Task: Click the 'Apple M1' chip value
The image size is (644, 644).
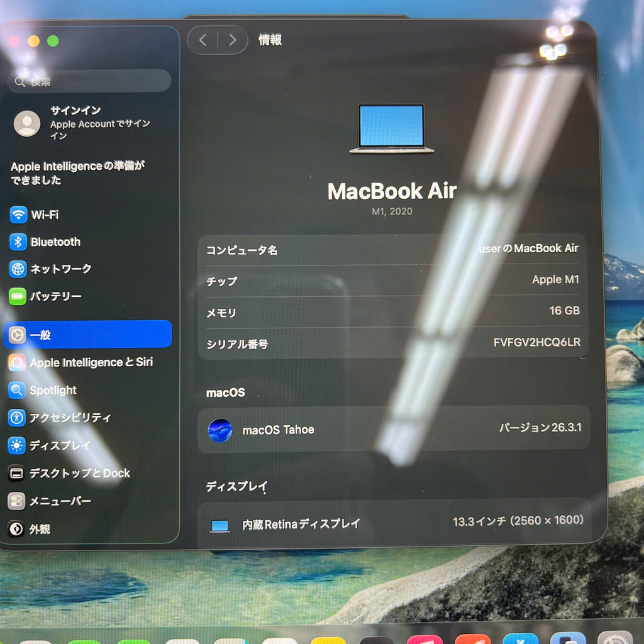Action: [555, 279]
